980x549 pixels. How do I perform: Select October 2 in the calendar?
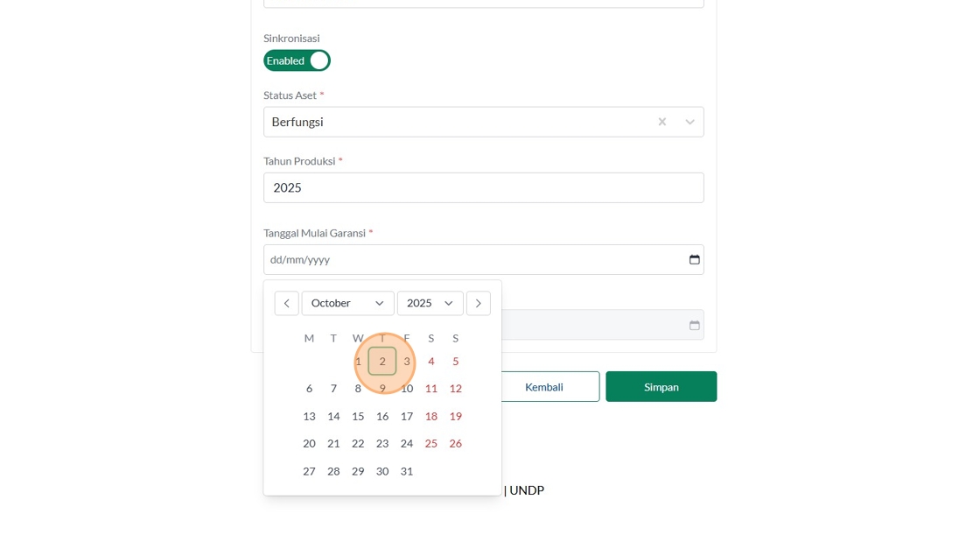pos(382,361)
